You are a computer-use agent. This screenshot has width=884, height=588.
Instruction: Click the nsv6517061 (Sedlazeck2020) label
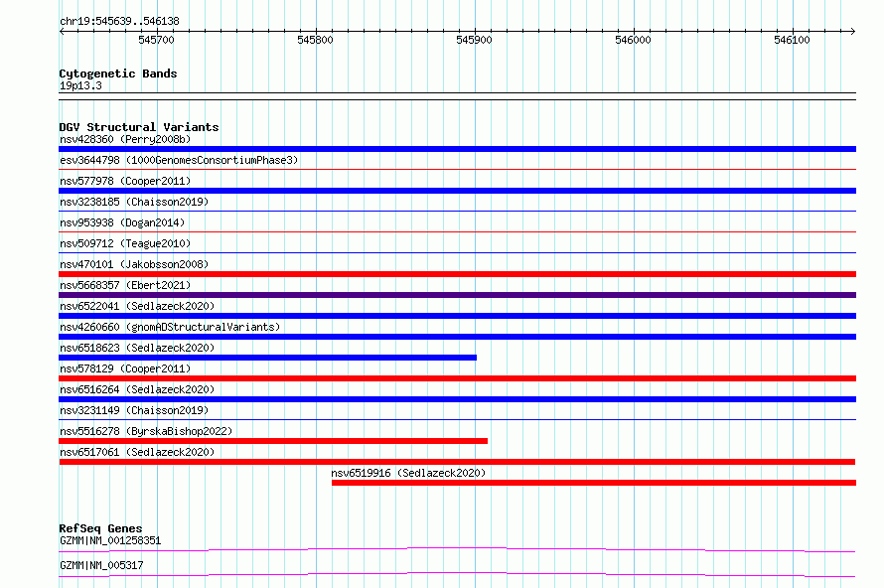(137, 452)
